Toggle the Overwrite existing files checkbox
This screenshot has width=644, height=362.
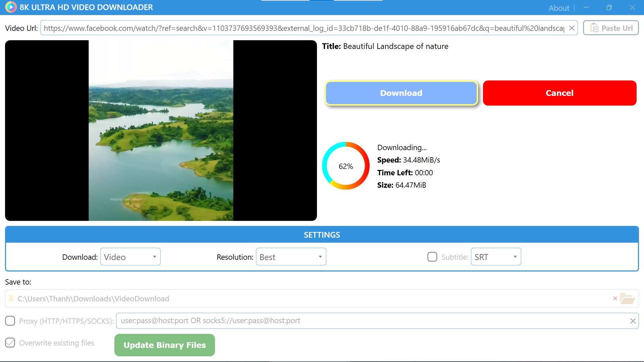coord(10,343)
